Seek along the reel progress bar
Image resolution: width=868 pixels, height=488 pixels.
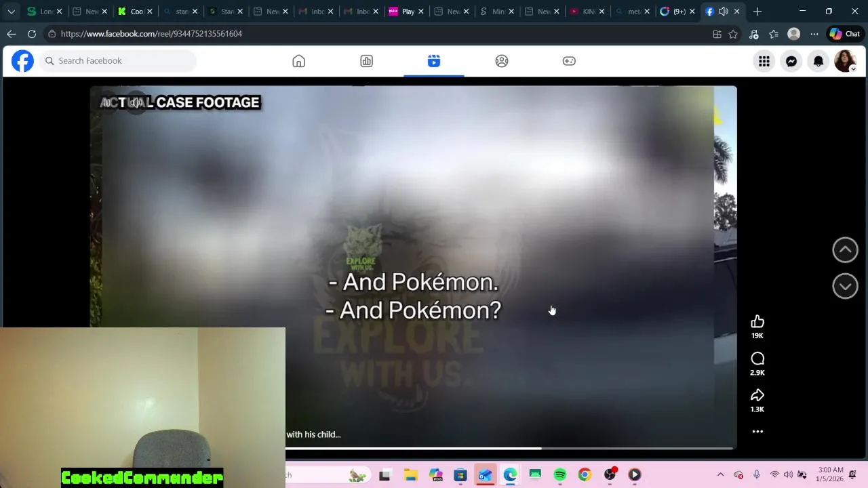[x=509, y=448]
